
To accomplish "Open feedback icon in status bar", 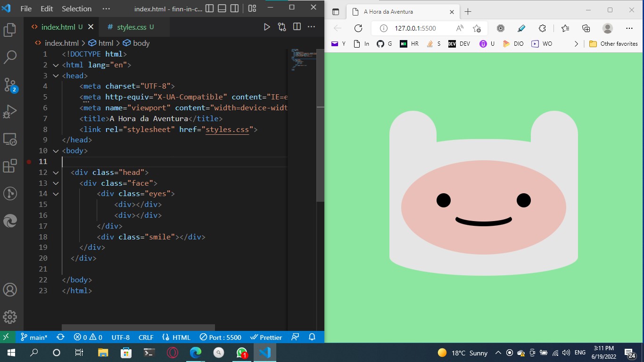I will tap(295, 337).
